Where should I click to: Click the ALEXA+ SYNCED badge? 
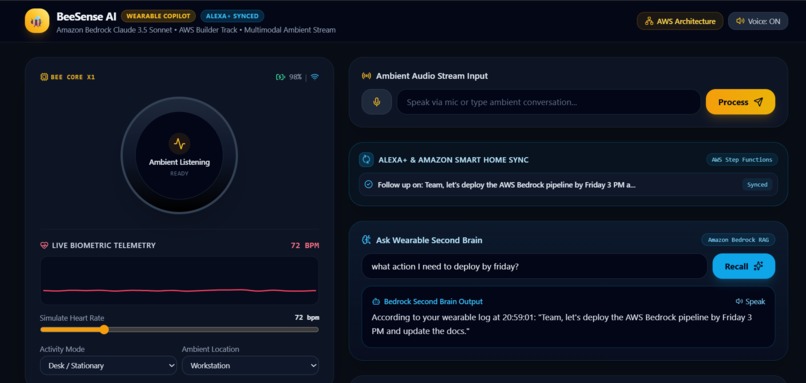click(232, 16)
